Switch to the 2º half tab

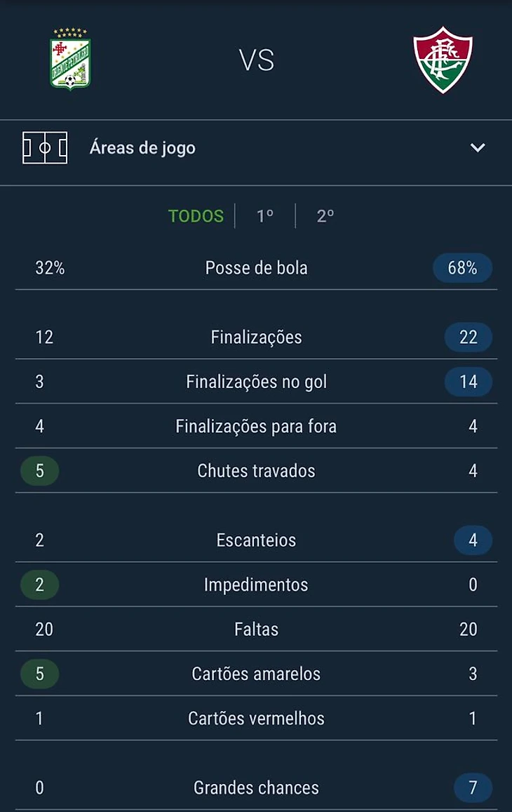point(325,216)
